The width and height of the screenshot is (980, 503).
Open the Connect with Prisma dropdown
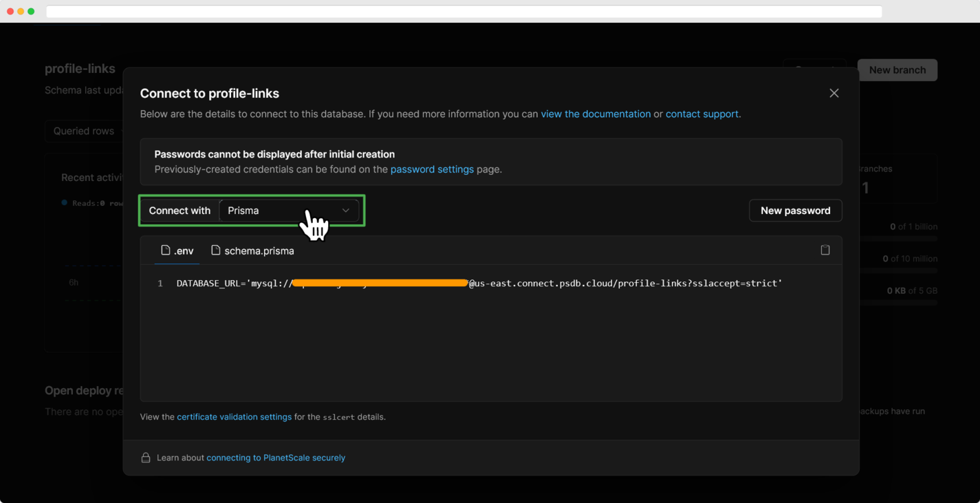pos(289,211)
